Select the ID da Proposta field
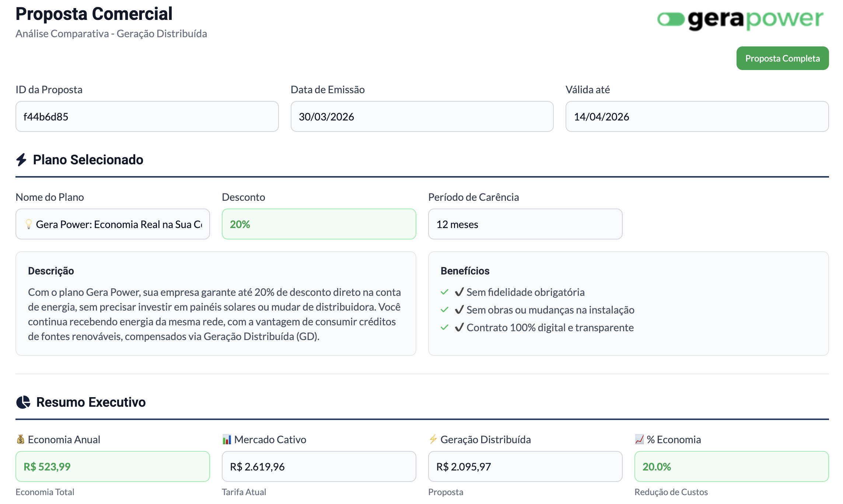This screenshot has height=504, width=843. point(147,116)
